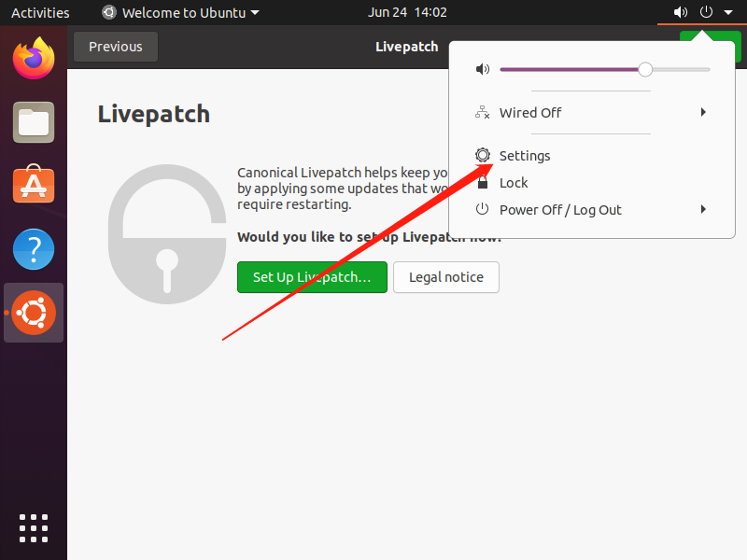This screenshot has height=560, width=747.
Task: Select Lock in the system menu
Action: (x=514, y=183)
